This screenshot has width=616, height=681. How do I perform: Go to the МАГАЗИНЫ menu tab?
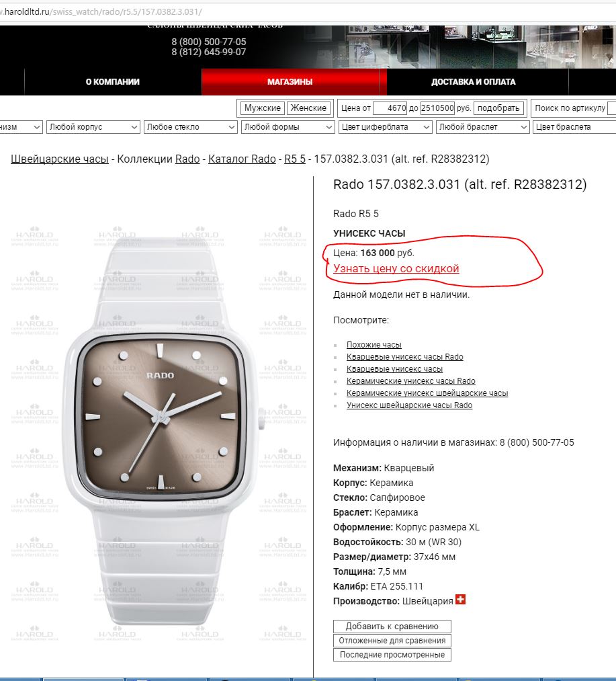click(290, 81)
